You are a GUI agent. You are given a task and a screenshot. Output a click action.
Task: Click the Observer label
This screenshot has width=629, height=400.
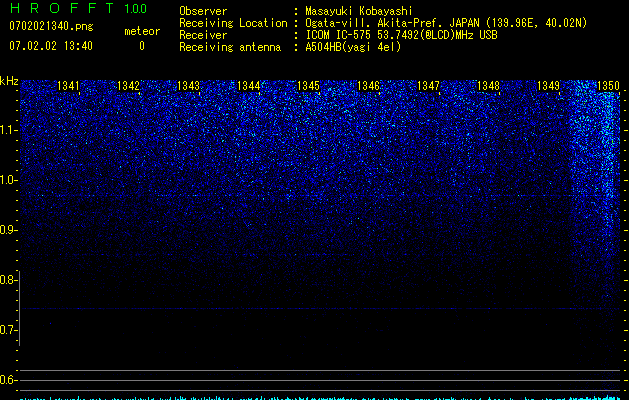coord(203,11)
